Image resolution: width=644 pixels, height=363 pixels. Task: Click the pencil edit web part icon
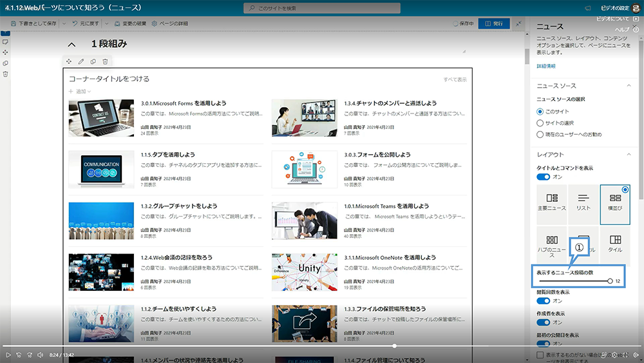tap(81, 61)
